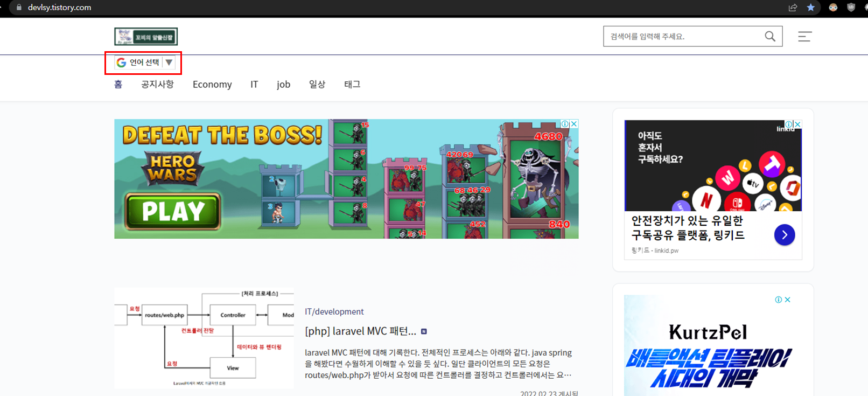Click the search magnifier icon
The image size is (868, 396).
(x=770, y=36)
